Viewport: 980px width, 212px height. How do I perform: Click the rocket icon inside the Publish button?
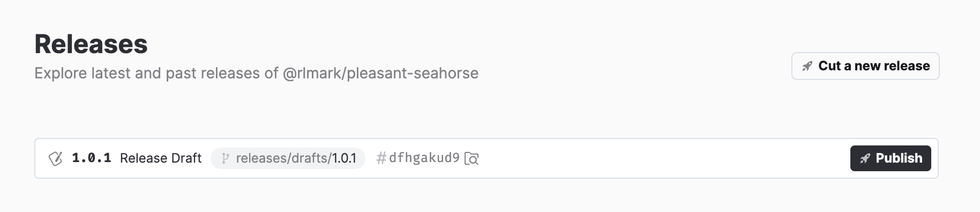coord(865,158)
